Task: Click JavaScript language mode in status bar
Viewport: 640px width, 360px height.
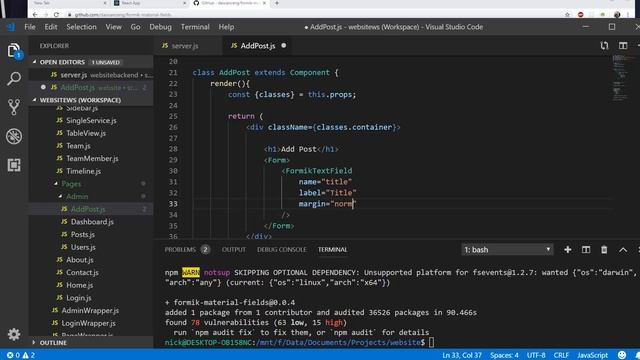Action: [x=592, y=355]
